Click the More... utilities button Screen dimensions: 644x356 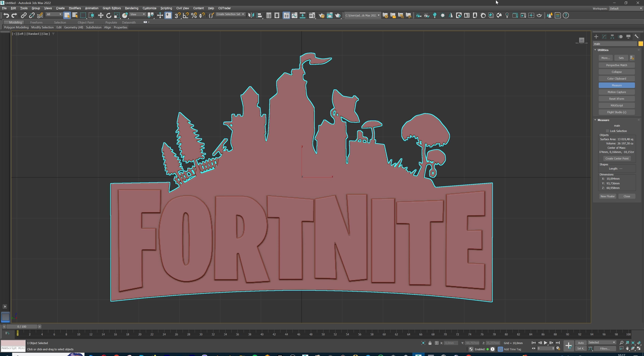click(x=605, y=58)
